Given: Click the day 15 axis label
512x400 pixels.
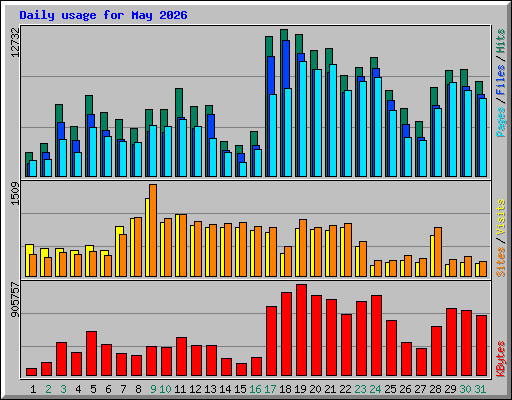Looking at the screenshot, I should coord(240,389).
